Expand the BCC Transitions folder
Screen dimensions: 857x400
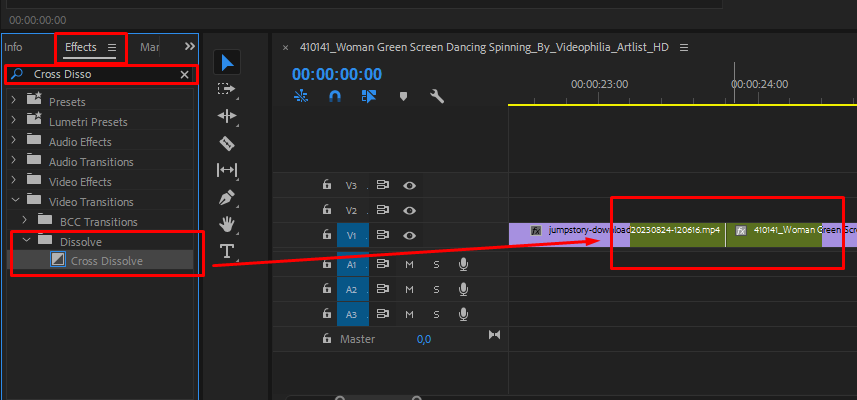pos(25,220)
